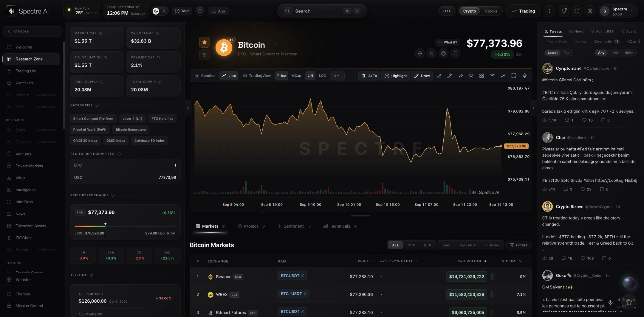
Task: Switch market toggle to Stocks
Action: [491, 11]
